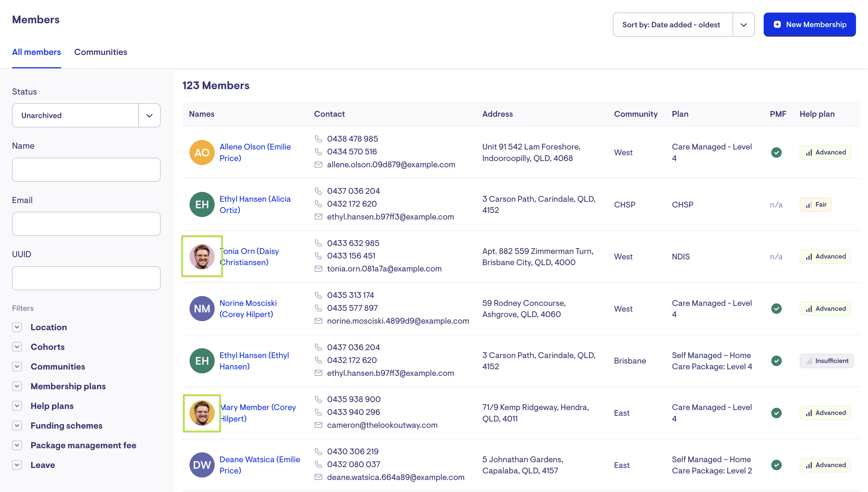Screen dimensions: 868x492
Task: Click Deane Watsica's DW avatar icon
Action: (202, 465)
